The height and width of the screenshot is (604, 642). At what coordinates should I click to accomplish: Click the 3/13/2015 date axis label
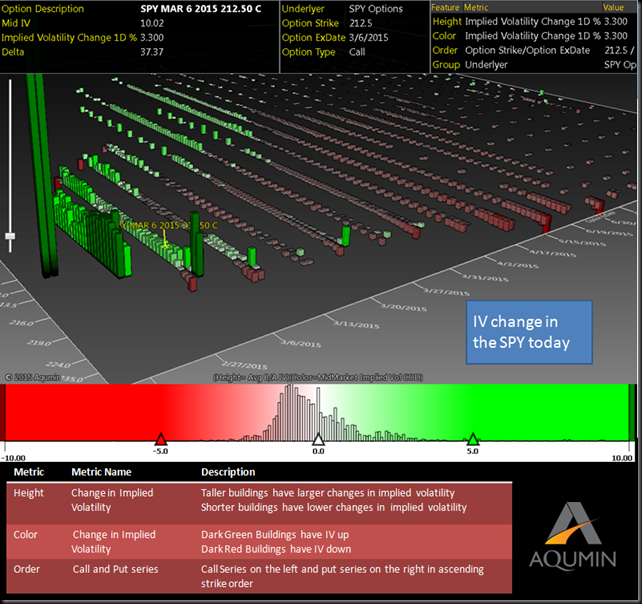click(356, 325)
